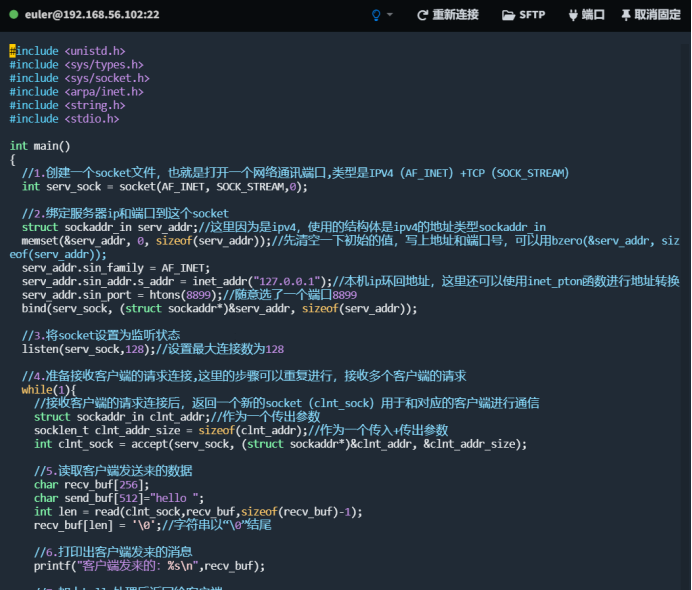Click the socklen_t clnt_addr_size line
Viewport: 692px width, 590px height.
pyautogui.click(x=241, y=430)
